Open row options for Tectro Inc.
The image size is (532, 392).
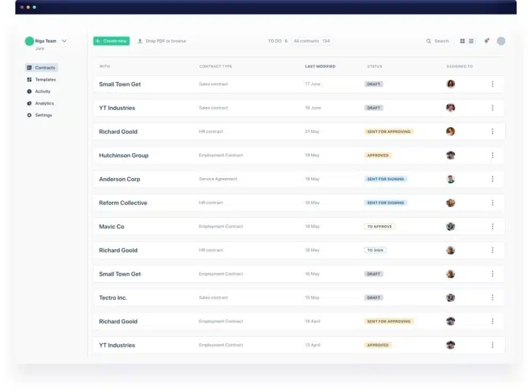[x=493, y=297]
